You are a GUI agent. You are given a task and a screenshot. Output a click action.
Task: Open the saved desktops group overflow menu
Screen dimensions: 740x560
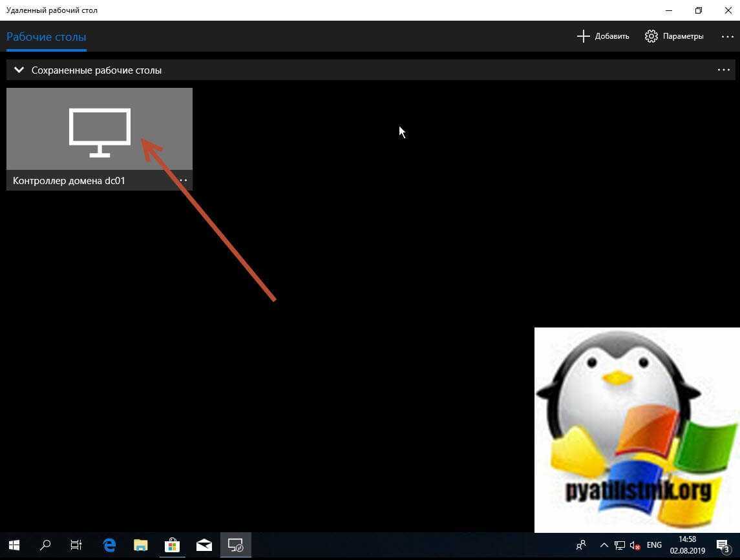[723, 70]
